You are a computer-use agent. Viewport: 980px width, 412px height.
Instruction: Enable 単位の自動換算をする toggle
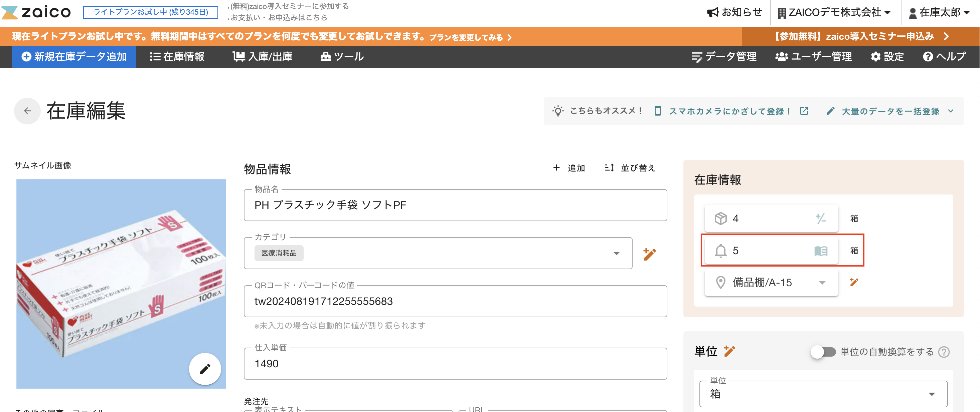click(x=822, y=352)
